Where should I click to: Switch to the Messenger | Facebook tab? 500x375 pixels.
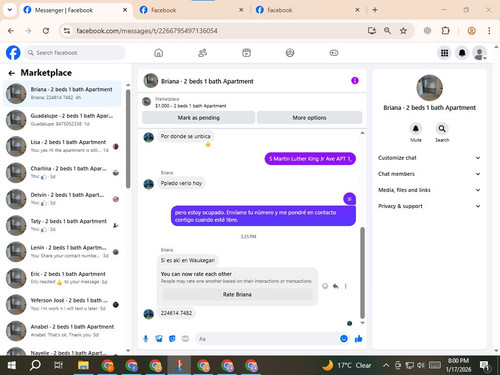tap(75, 10)
